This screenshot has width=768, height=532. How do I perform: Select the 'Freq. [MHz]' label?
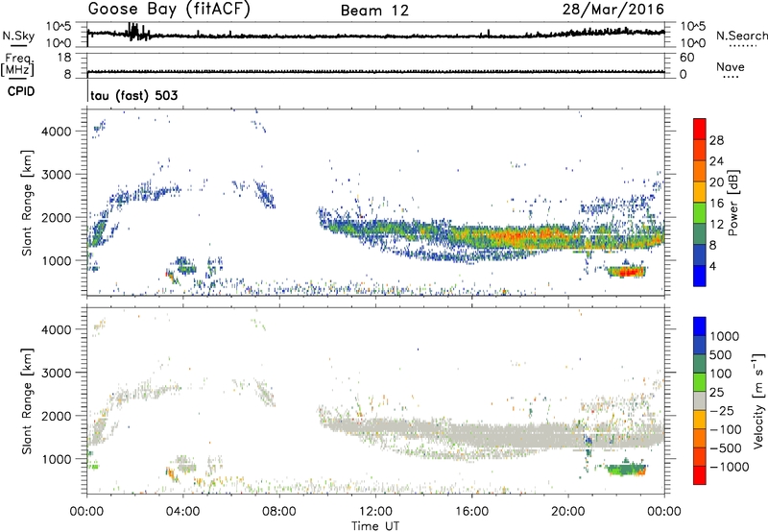tap(17, 66)
